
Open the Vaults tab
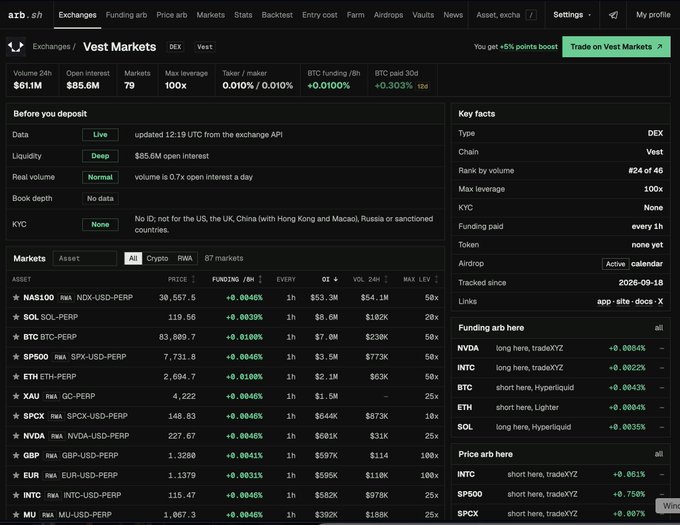click(423, 15)
